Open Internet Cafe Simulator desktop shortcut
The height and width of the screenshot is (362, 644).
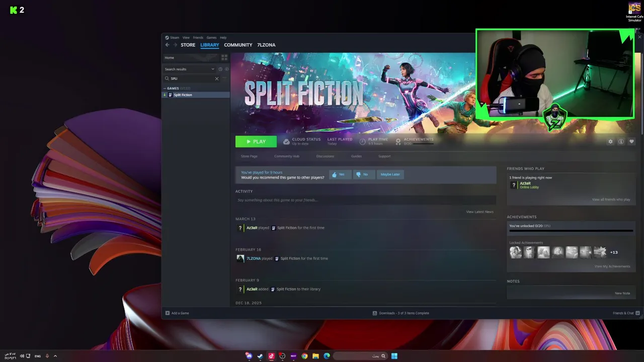(x=634, y=12)
